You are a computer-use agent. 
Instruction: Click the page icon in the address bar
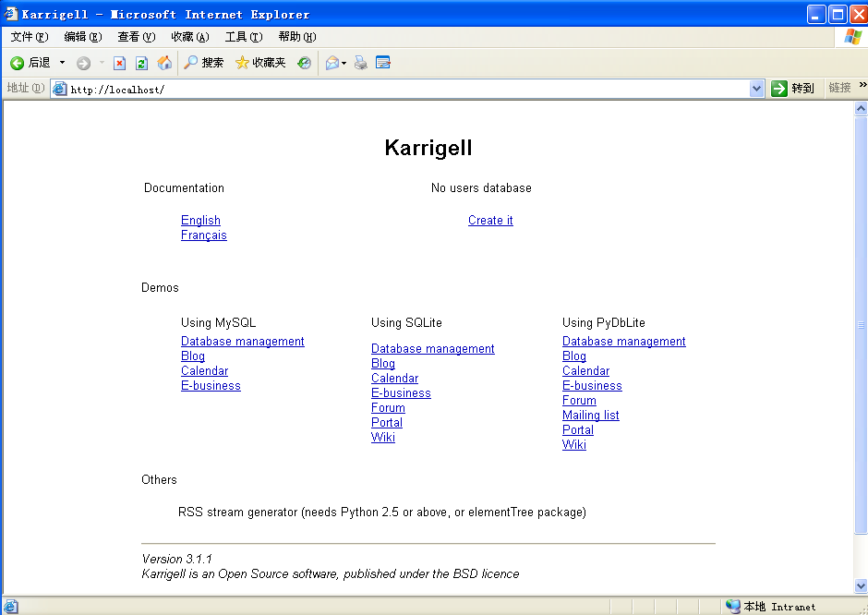click(60, 89)
